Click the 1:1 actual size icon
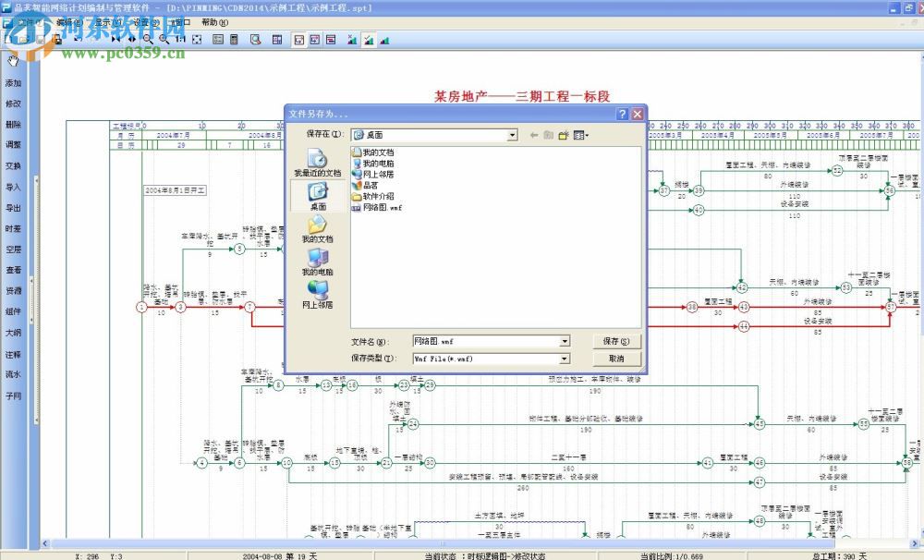The height and width of the screenshot is (560, 924). pyautogui.click(x=180, y=40)
